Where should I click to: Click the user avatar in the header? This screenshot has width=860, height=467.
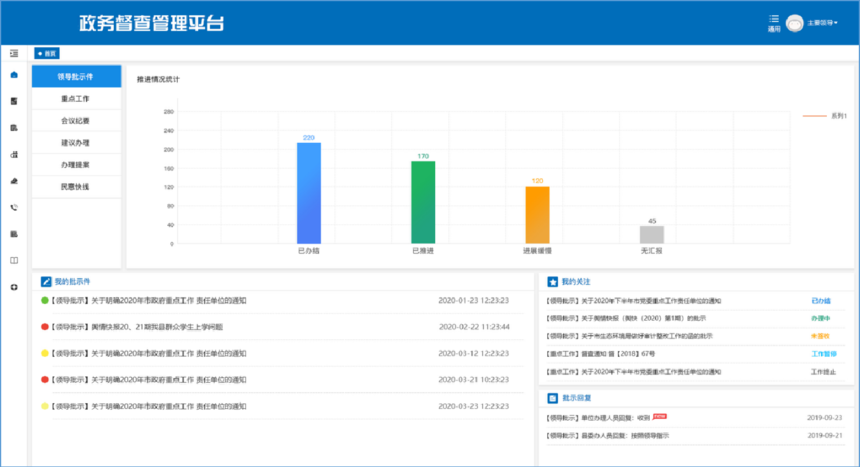click(x=794, y=23)
